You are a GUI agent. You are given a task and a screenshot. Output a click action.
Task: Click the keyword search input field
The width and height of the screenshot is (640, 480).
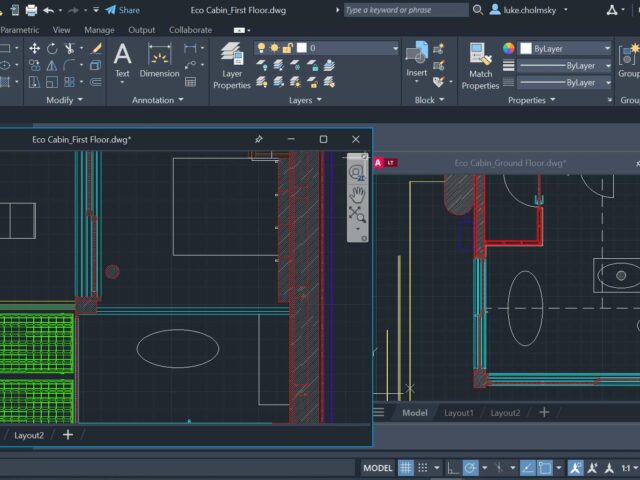click(x=405, y=10)
